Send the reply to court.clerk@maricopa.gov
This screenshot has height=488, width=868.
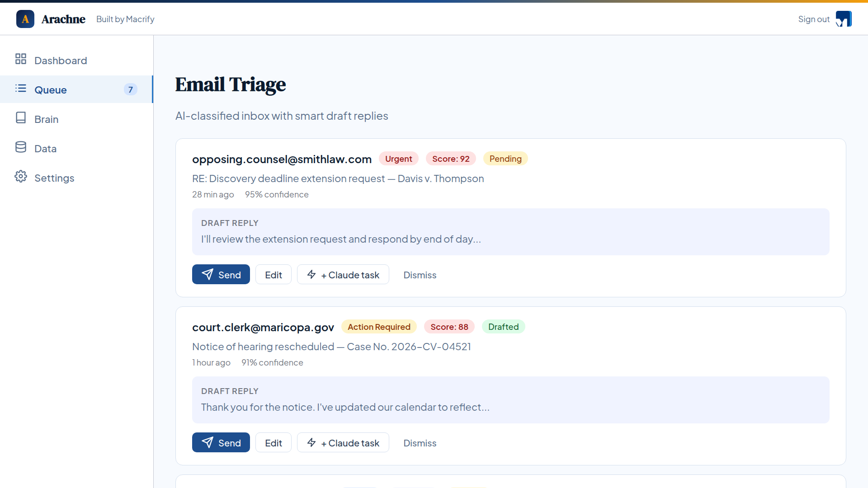(x=221, y=442)
